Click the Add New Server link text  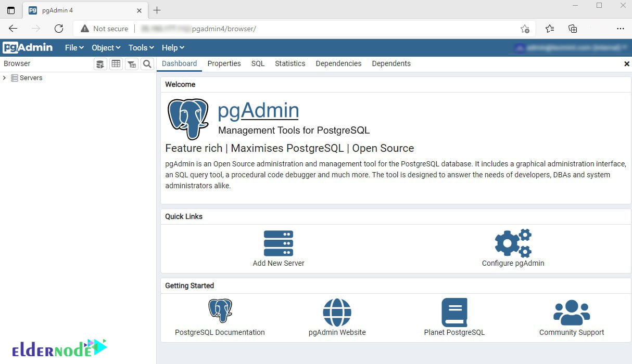[x=279, y=263]
